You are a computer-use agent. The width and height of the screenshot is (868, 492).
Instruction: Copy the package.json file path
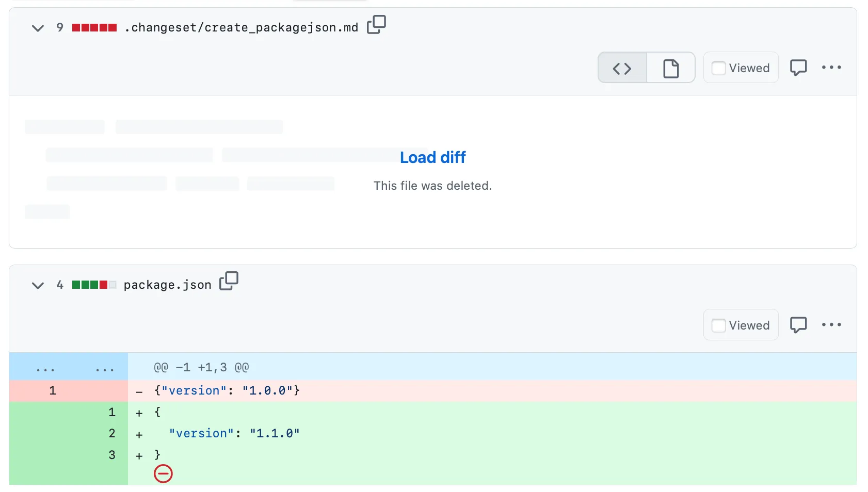click(229, 282)
